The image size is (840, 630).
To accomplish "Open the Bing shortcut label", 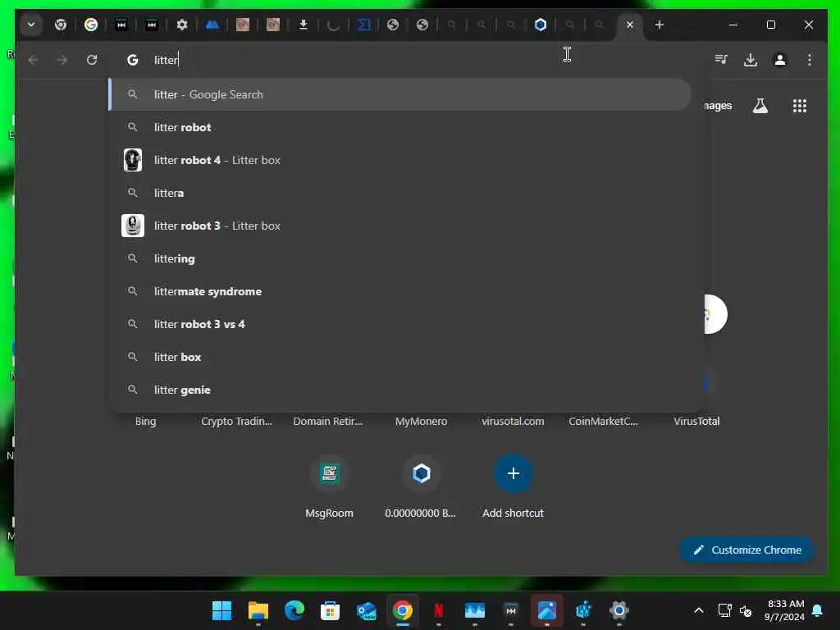I will click(x=146, y=421).
